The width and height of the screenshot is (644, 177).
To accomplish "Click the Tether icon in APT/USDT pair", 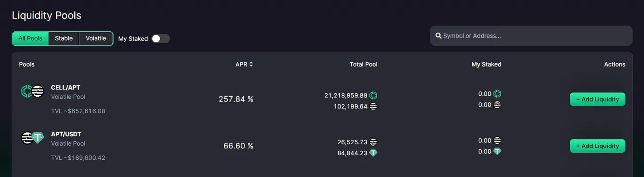I will coord(38,138).
